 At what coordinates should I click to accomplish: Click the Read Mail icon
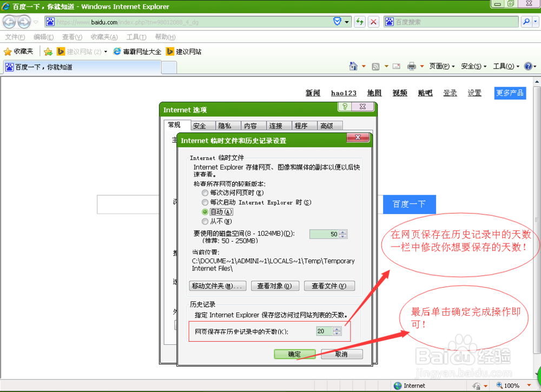397,66
